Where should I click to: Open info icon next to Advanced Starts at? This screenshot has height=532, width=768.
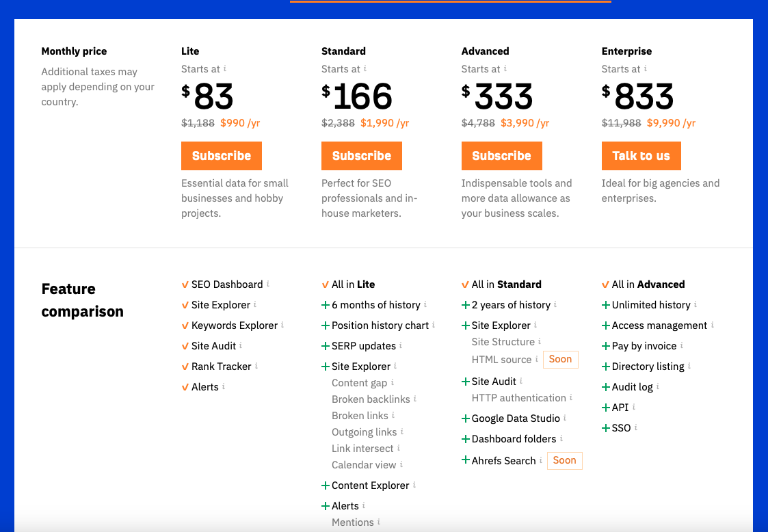[505, 68]
